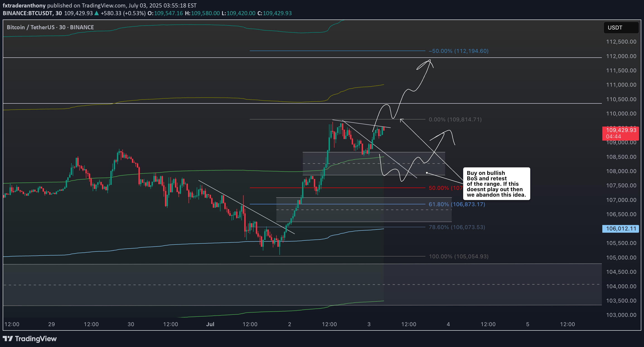Click the 107,500.00 price axis label
The width and height of the screenshot is (644, 347).
tap(621, 185)
